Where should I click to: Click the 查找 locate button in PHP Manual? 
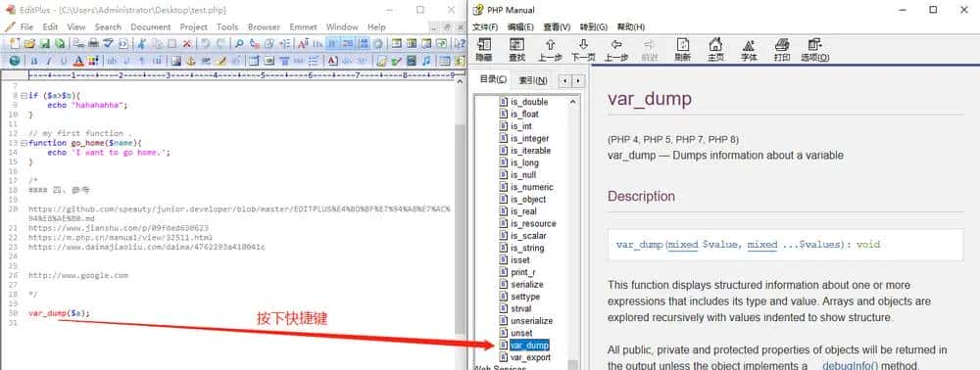point(516,50)
